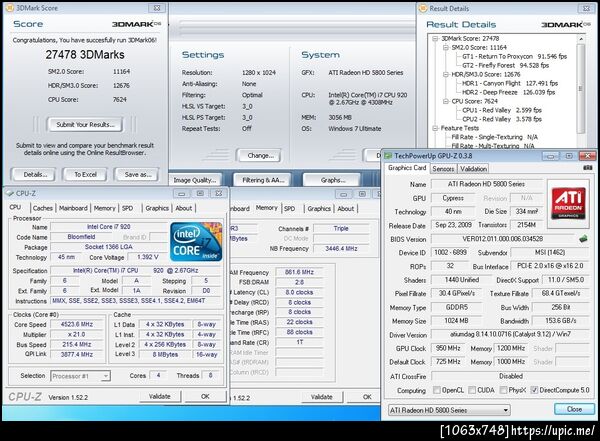Click the Details... button in 3DMark Score
This screenshot has height=441, width=600.
click(x=35, y=175)
